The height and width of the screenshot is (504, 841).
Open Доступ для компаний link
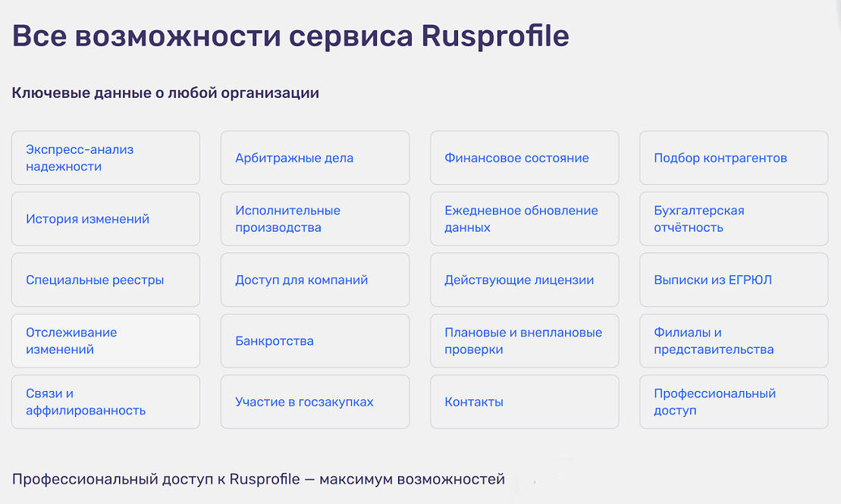(x=315, y=280)
